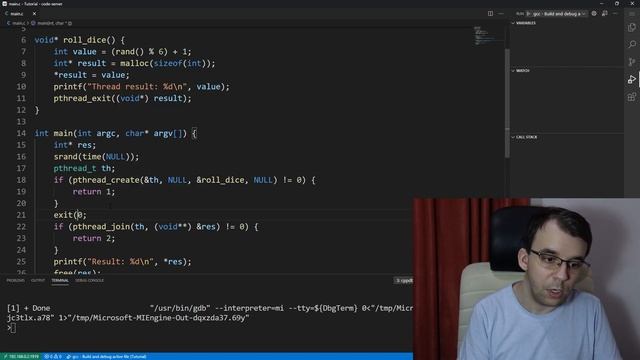Switch to the Debug Console tab
Screen dimensions: 640x360
89,280
